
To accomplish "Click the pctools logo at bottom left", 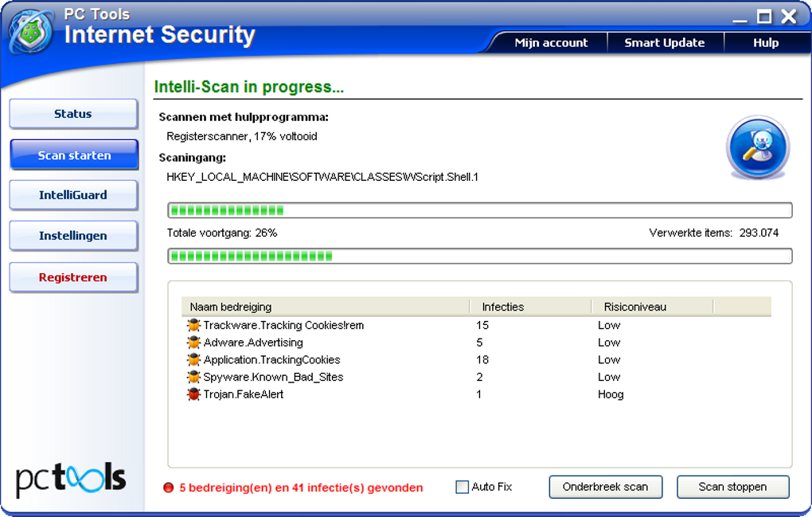I will pyautogui.click(x=70, y=480).
